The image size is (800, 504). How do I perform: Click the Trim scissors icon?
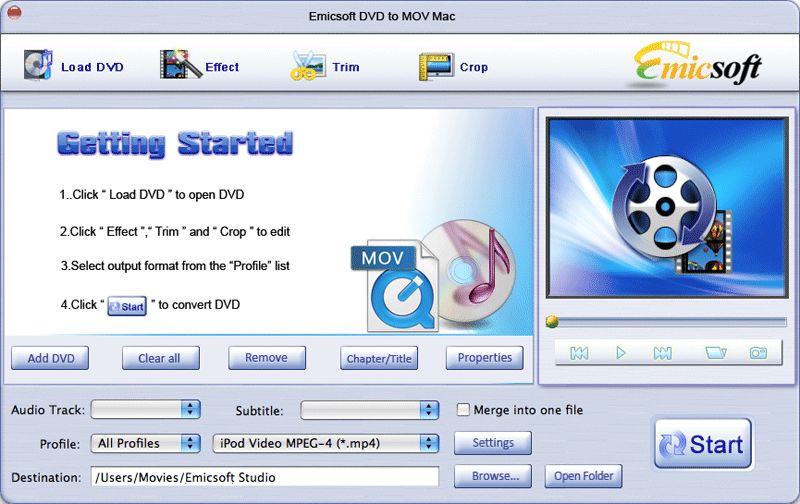(308, 65)
